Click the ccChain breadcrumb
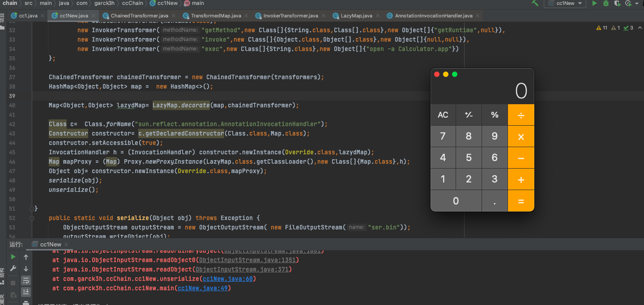 (132, 3)
